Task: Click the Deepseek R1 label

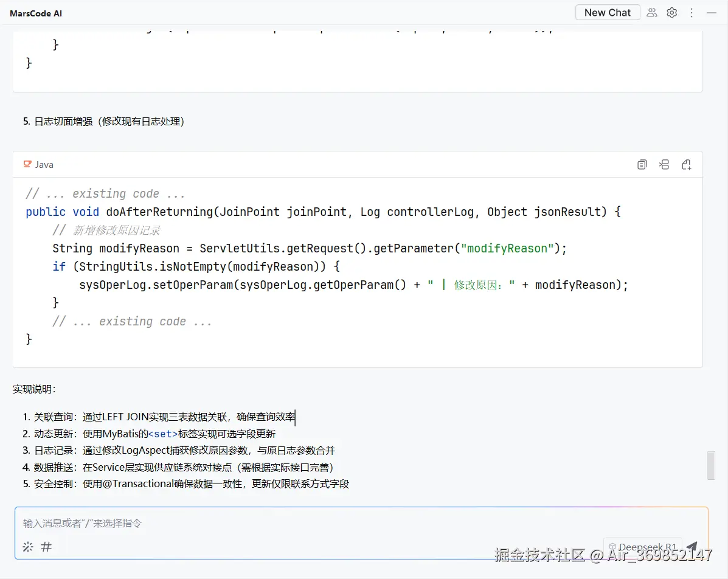Action: [x=649, y=546]
